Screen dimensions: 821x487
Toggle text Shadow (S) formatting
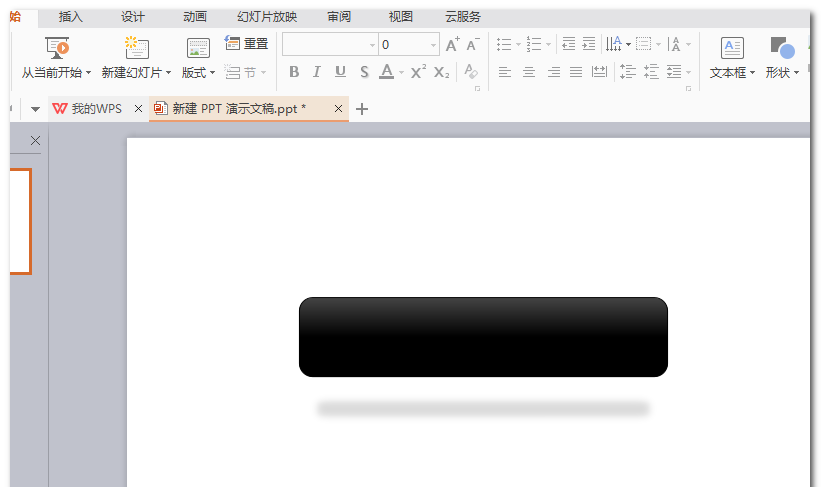(364, 72)
